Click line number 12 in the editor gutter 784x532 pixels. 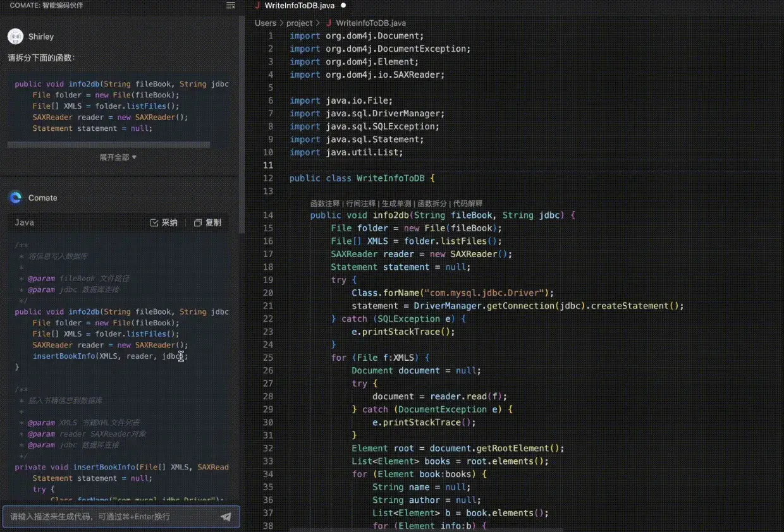point(267,178)
